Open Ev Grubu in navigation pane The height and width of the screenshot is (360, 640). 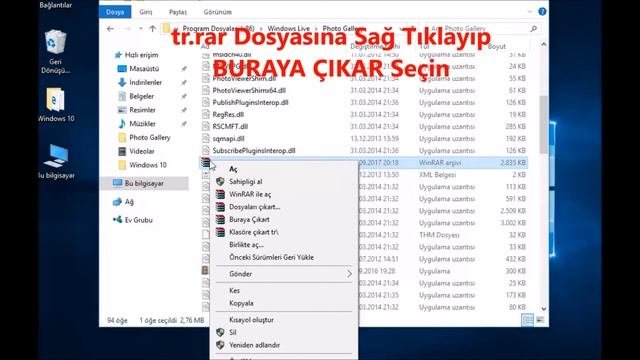tap(138, 220)
